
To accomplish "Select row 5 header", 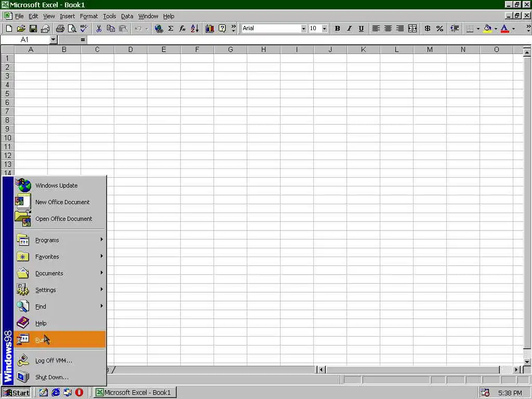I will pos(7,94).
